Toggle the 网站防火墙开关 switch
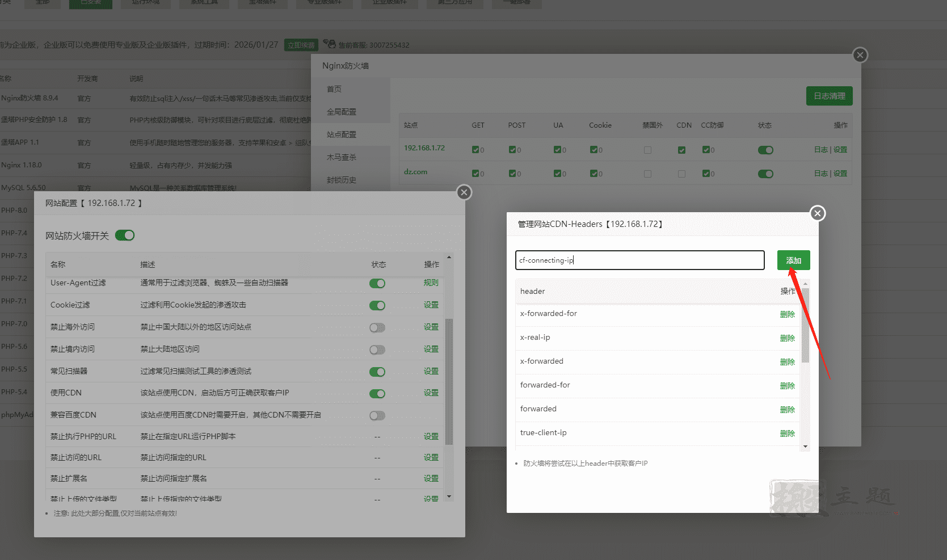 (x=125, y=235)
